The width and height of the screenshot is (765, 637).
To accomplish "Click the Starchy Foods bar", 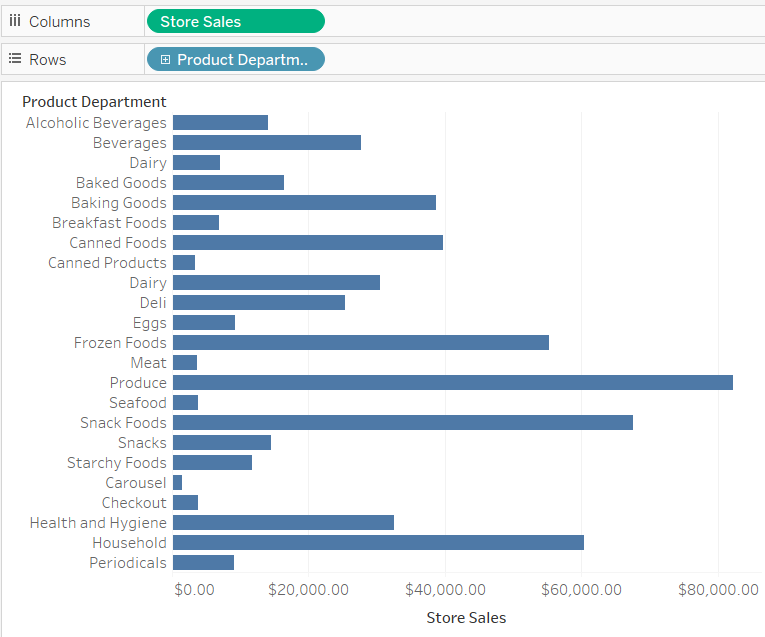I will (x=212, y=463).
